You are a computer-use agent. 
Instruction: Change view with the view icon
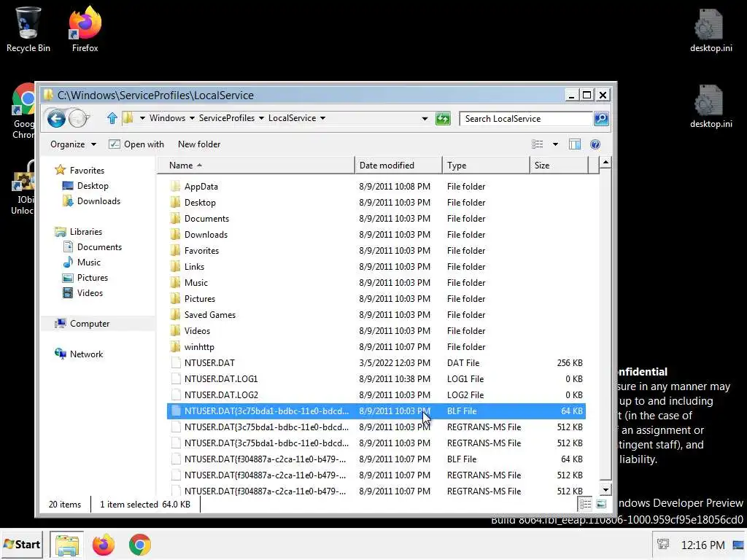point(538,144)
